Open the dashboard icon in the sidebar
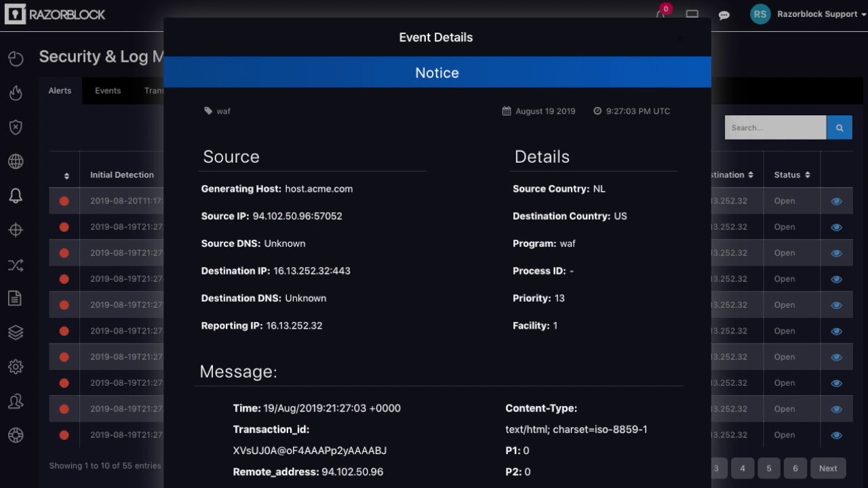This screenshot has height=488, width=868. [16, 59]
